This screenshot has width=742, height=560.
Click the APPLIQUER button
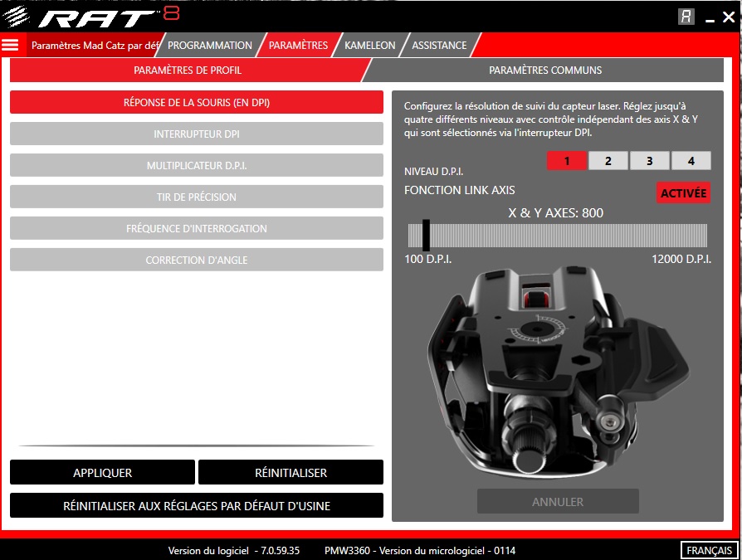[101, 472]
